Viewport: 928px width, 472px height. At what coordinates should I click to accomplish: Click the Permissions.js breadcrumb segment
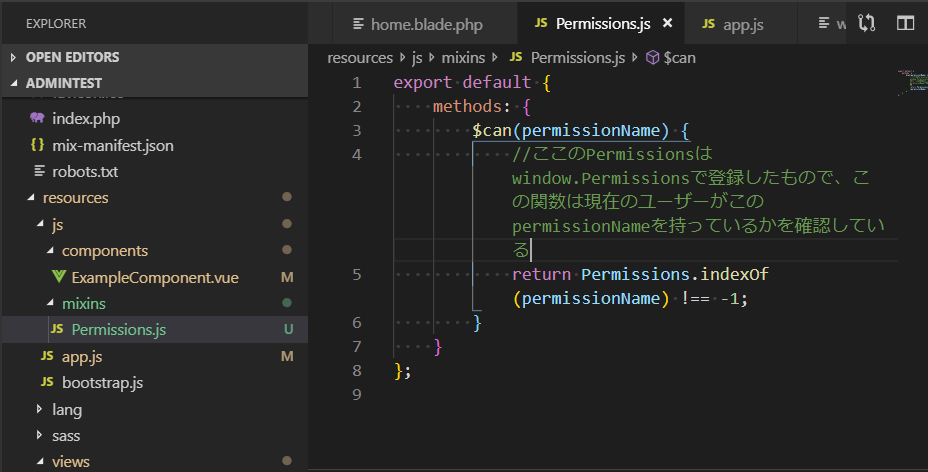click(578, 58)
